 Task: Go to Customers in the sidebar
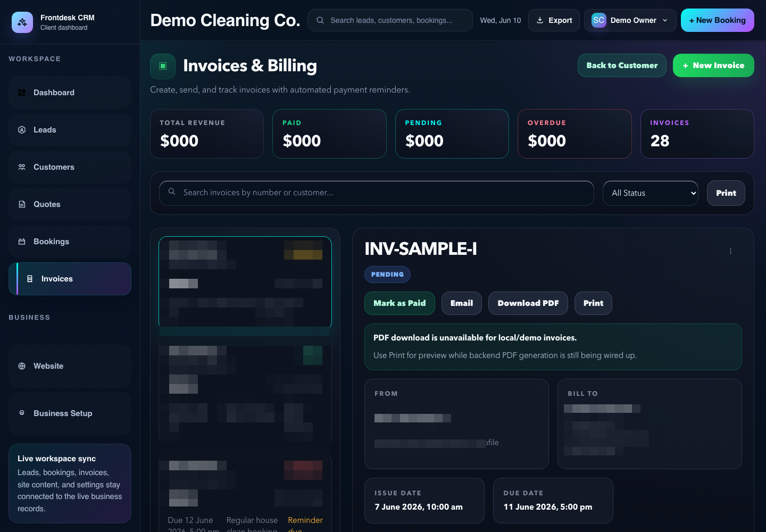(70, 167)
